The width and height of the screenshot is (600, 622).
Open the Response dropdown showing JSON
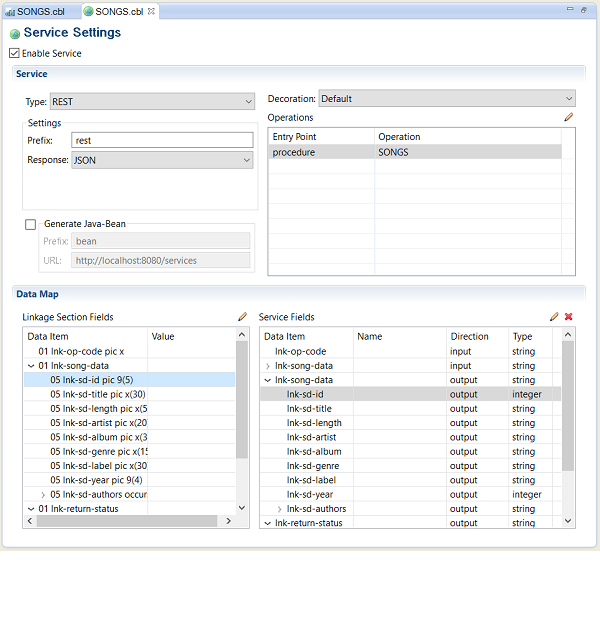click(162, 160)
